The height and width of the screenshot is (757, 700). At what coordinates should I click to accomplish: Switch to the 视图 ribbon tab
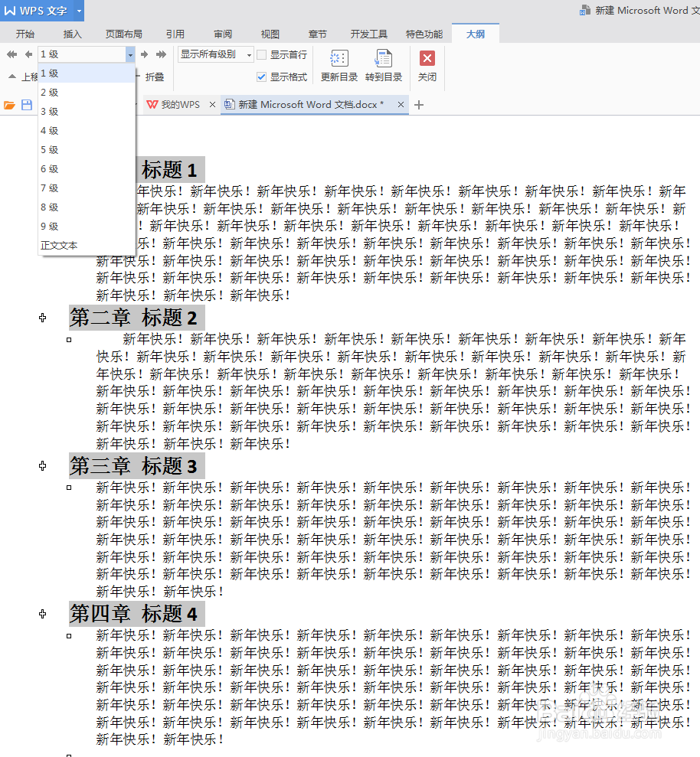[270, 34]
